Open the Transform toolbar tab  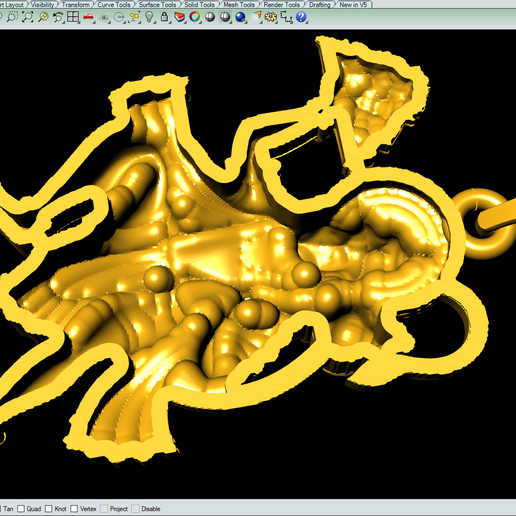(76, 4)
